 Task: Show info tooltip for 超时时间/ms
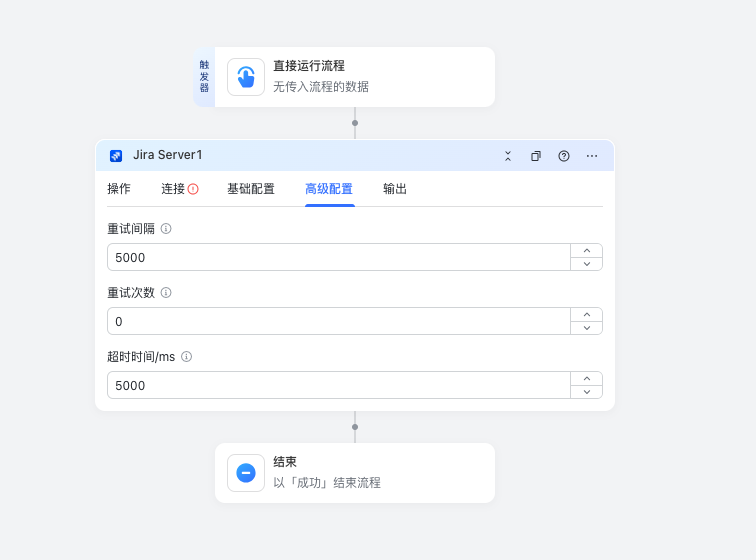point(186,356)
